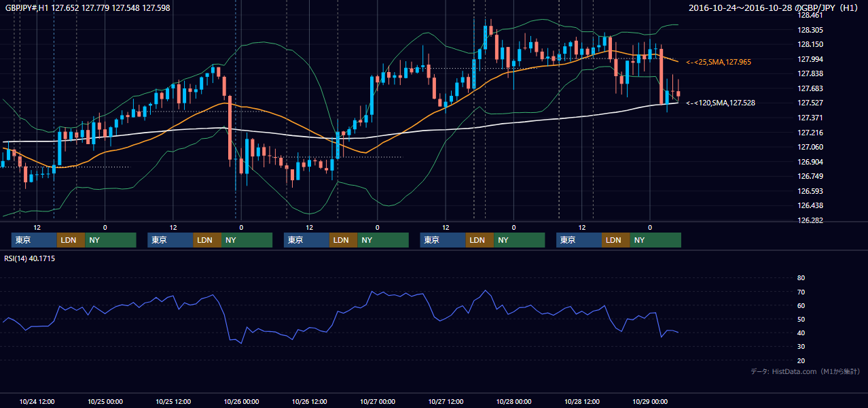Click price axis value 126.282
The height and width of the screenshot is (408, 868).
point(810,220)
